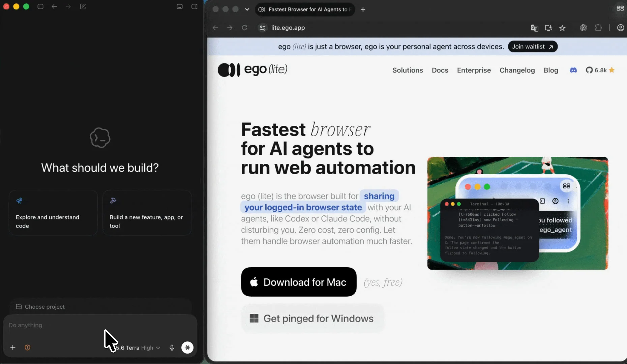Open the orange shield permissions icon
Screen dimensions: 627x364
[28, 347]
